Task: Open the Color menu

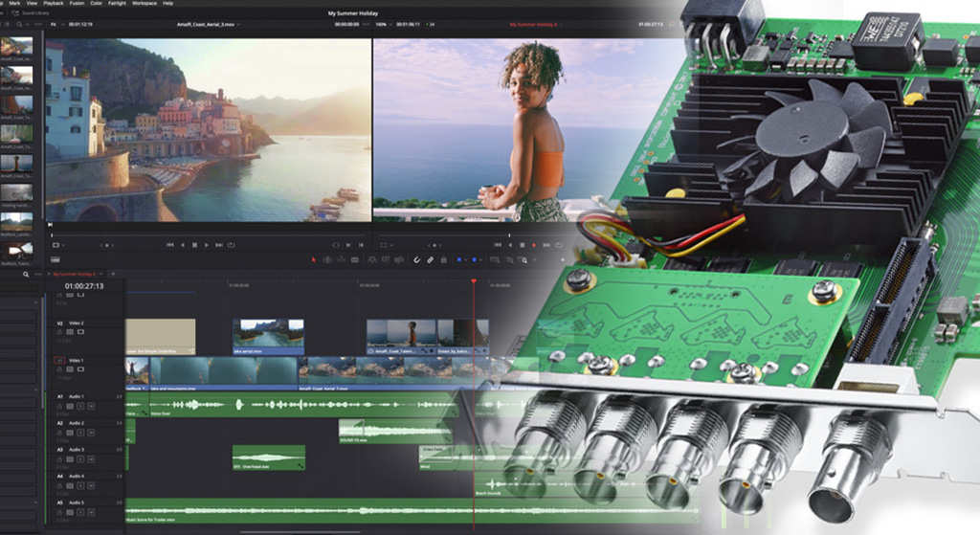Action: pos(97,3)
